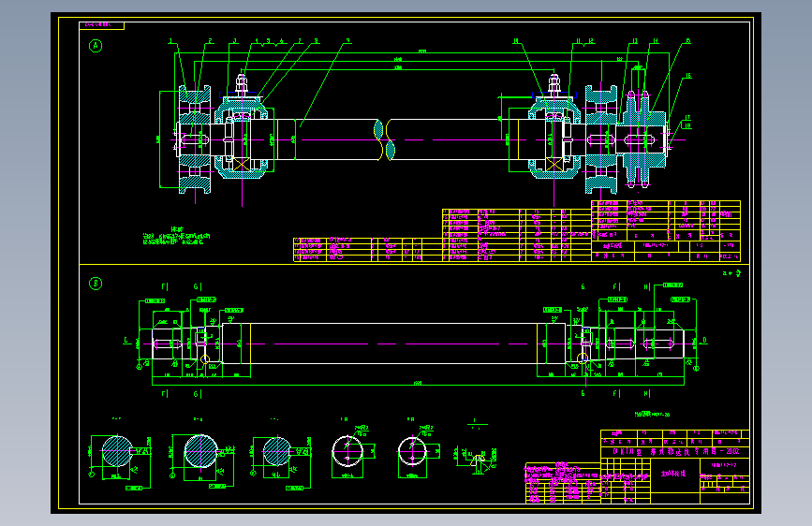Select part balloon number 14

655,41
